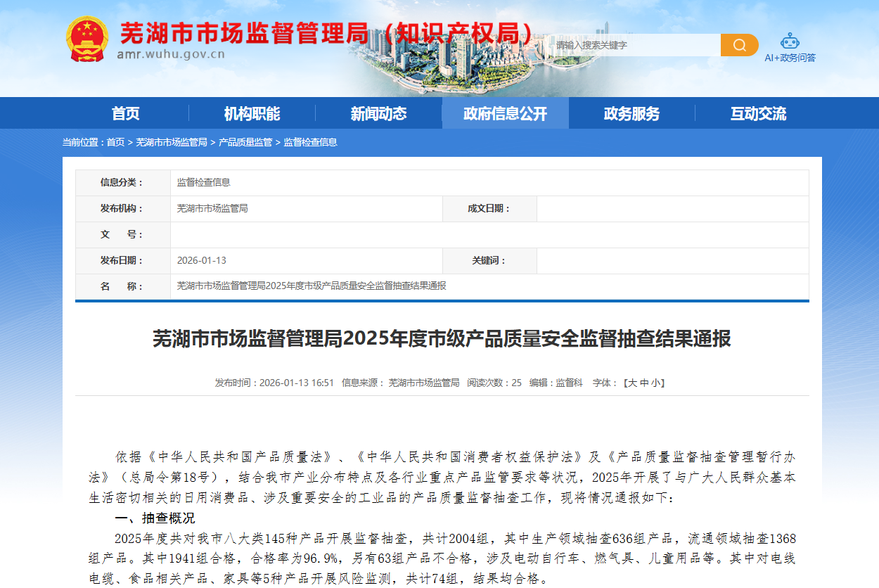This screenshot has width=879, height=588.
Task: Follow the 产品质量监管 breadcrumb link
Action: point(245,142)
